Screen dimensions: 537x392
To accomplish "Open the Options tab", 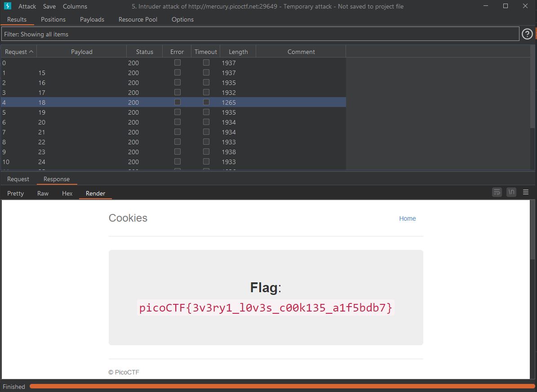I will tap(182, 19).
